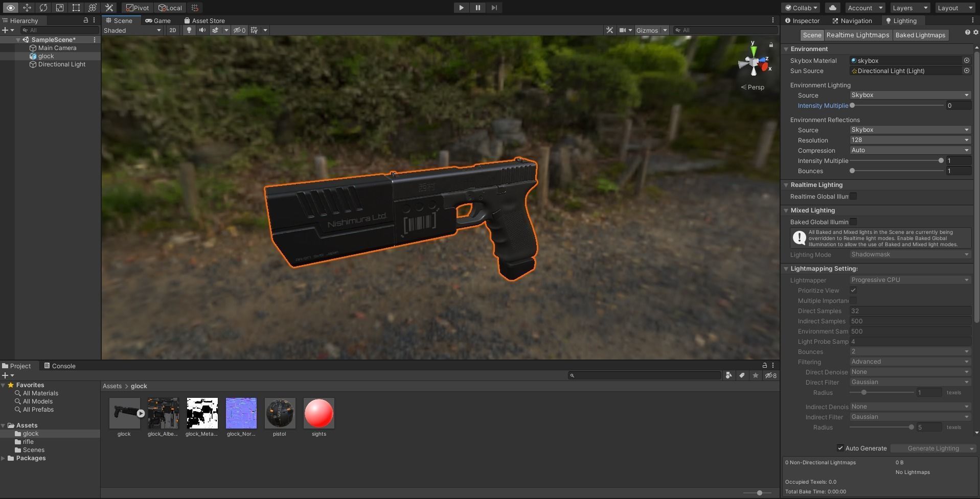
Task: Toggle Local/Global handle rotation
Action: pos(170,8)
